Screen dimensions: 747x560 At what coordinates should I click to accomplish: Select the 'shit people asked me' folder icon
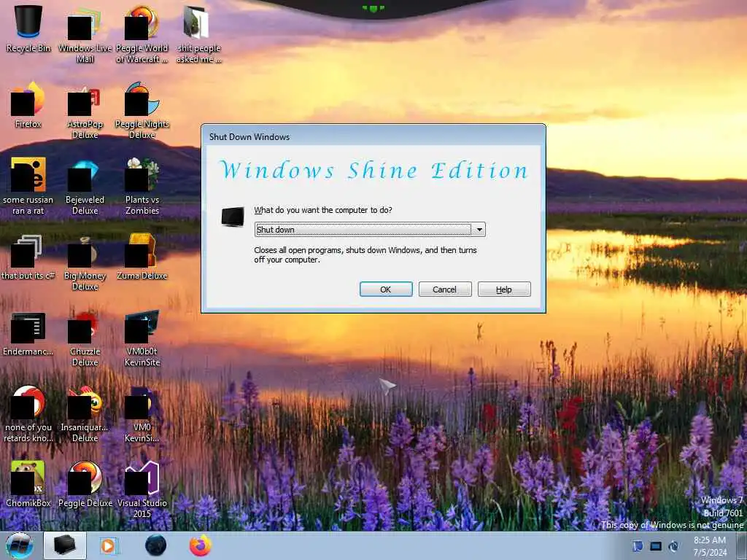(x=198, y=34)
